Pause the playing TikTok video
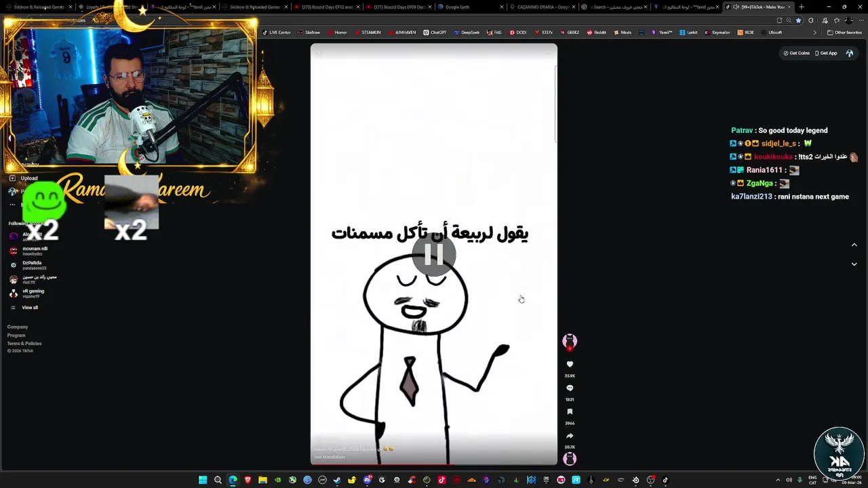This screenshot has width=868, height=488. tap(434, 254)
